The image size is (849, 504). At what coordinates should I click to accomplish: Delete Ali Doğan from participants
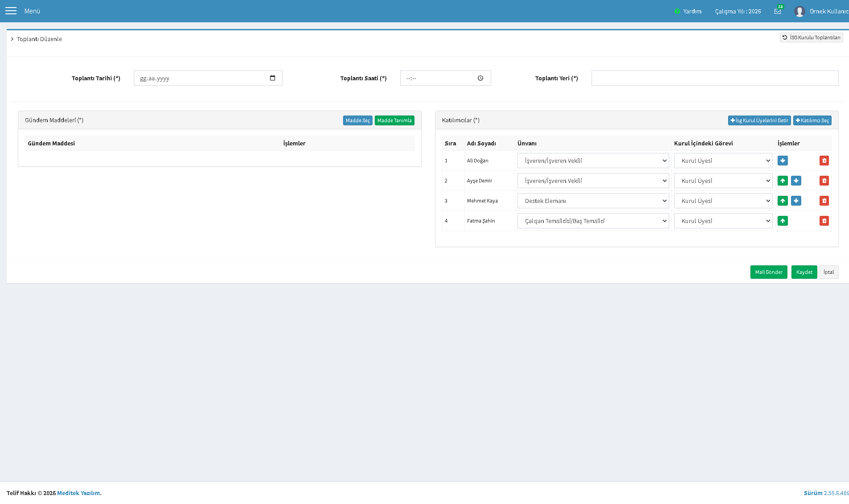point(824,161)
